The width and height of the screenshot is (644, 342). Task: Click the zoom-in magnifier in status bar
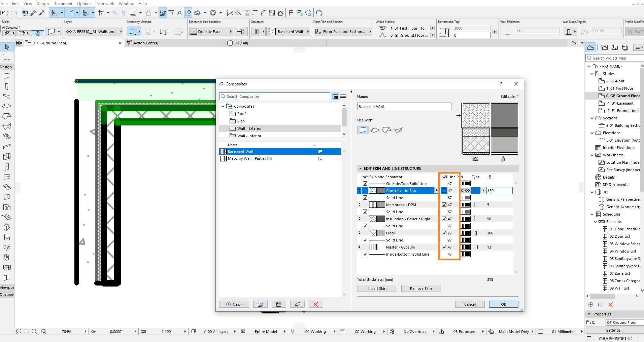[x=34, y=332]
